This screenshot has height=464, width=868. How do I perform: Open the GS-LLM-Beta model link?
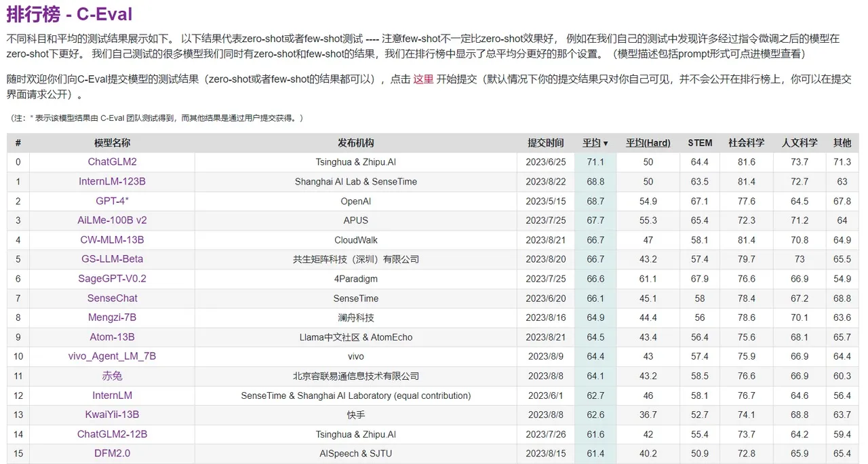(112, 259)
